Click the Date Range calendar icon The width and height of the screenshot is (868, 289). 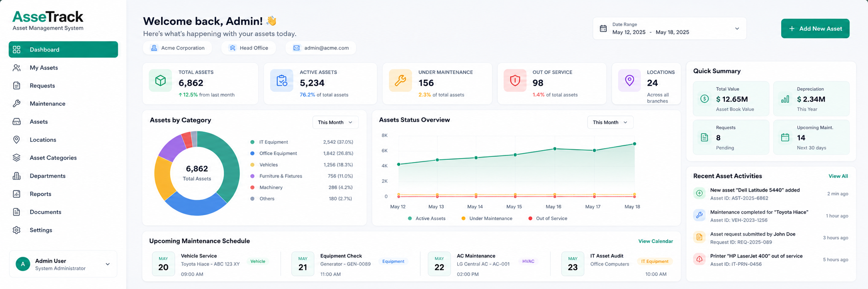pyautogui.click(x=603, y=28)
